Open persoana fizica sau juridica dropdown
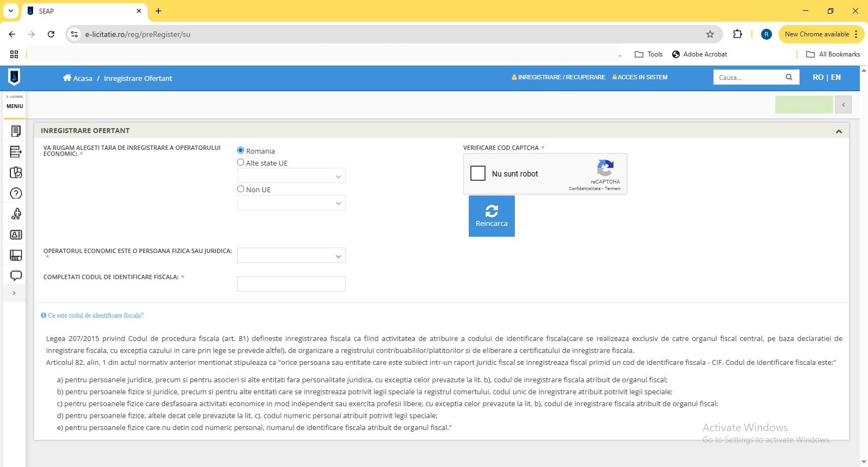This screenshot has height=467, width=868. click(291, 256)
